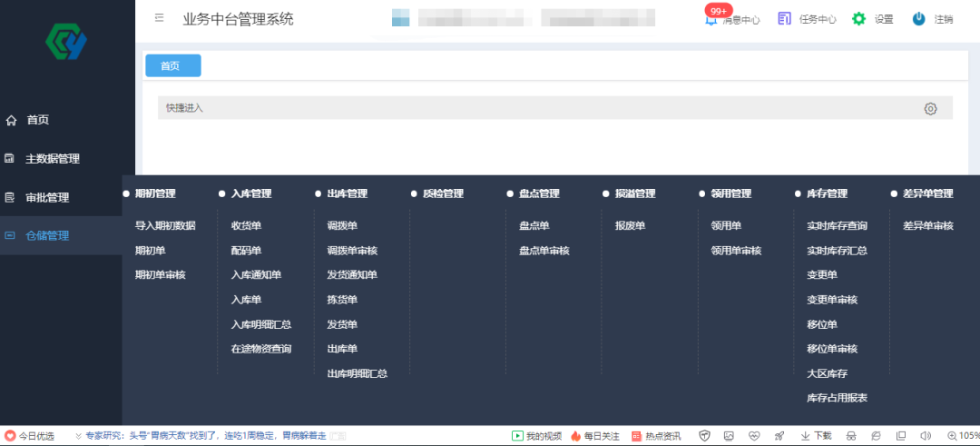Select 入库明细汇总 entry
The height and width of the screenshot is (446, 980).
point(261,324)
